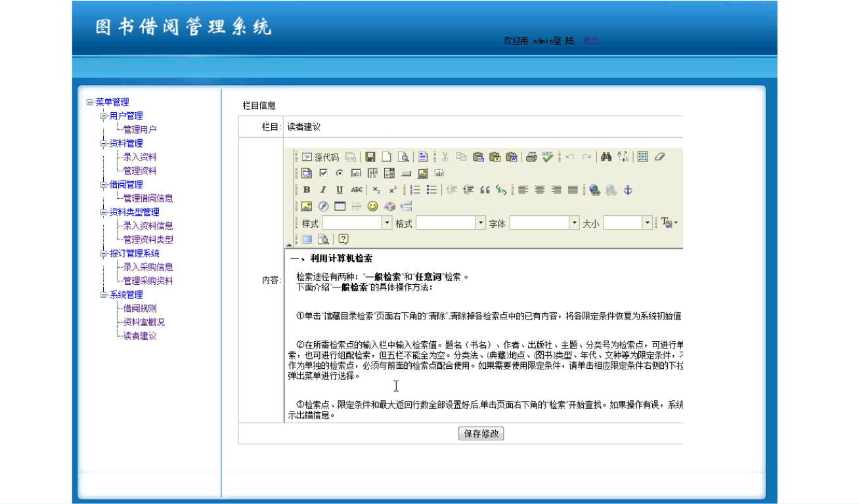Screen dimensions: 859x504
Task: Collapse the editor toolbar using the small triangle
Action: coord(290,244)
